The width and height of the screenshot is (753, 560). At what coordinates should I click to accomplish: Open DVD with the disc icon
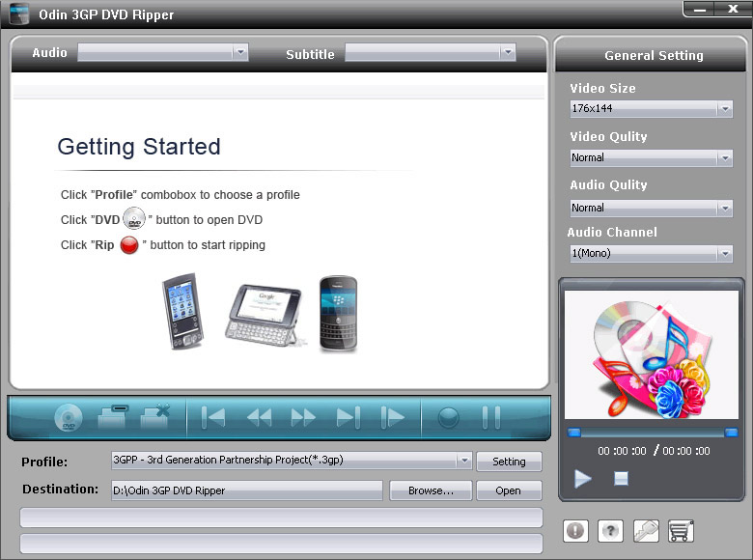point(69,417)
